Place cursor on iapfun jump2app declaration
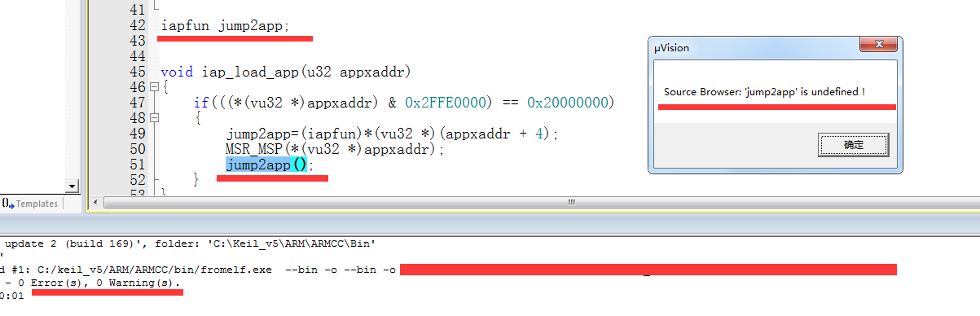Viewport: 980px width, 316px height. pyautogui.click(x=225, y=25)
